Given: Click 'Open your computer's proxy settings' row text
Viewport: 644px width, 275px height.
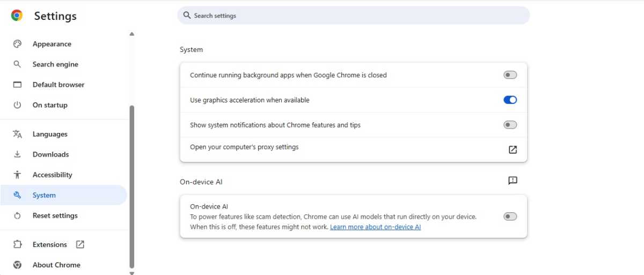Looking at the screenshot, I should 244,147.
